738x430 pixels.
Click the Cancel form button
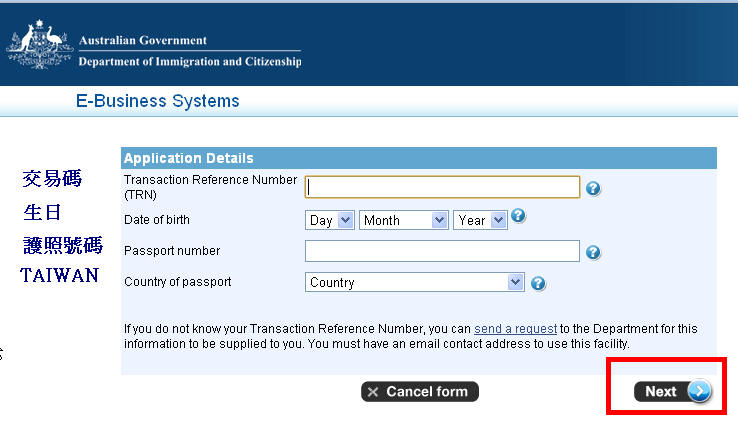click(x=420, y=391)
